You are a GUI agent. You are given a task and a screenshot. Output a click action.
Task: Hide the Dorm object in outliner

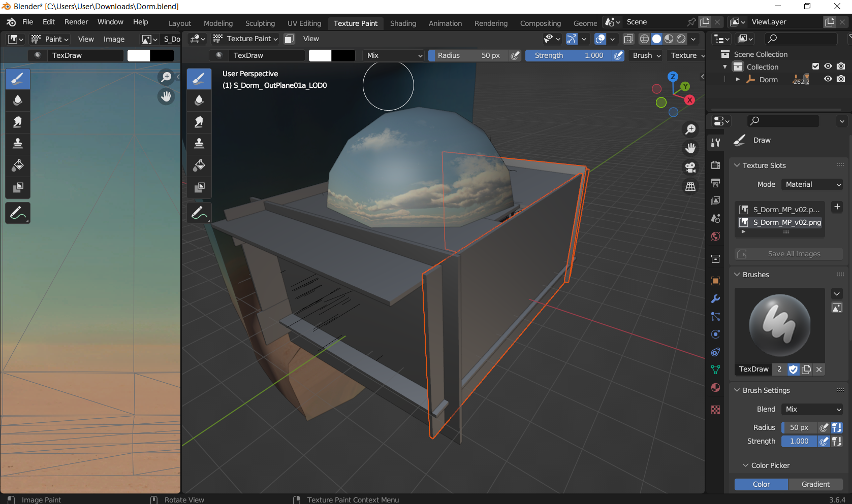tap(828, 79)
